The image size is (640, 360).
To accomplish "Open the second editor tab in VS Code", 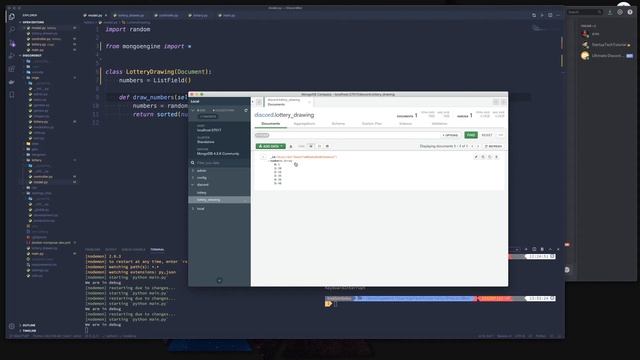I will 131,16.
